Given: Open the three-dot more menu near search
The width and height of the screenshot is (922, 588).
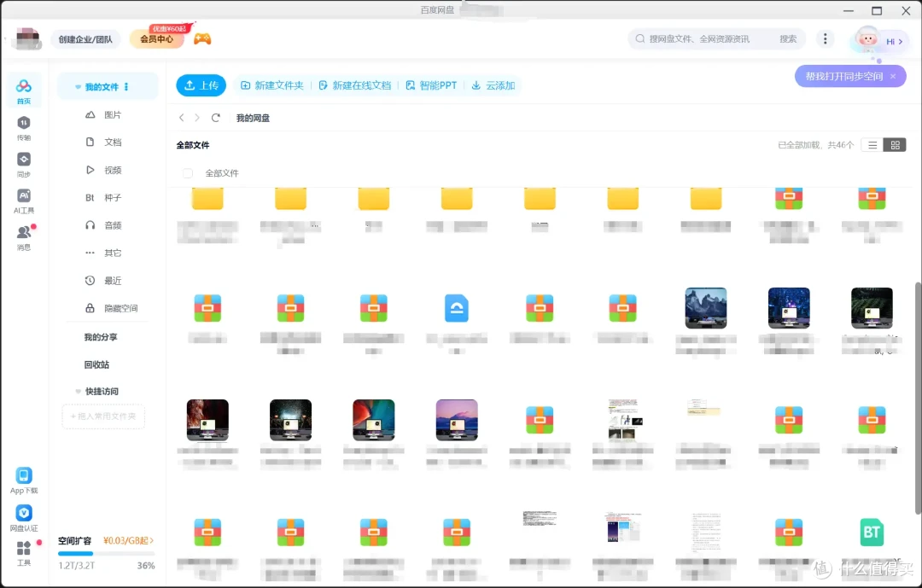Looking at the screenshot, I should click(825, 38).
